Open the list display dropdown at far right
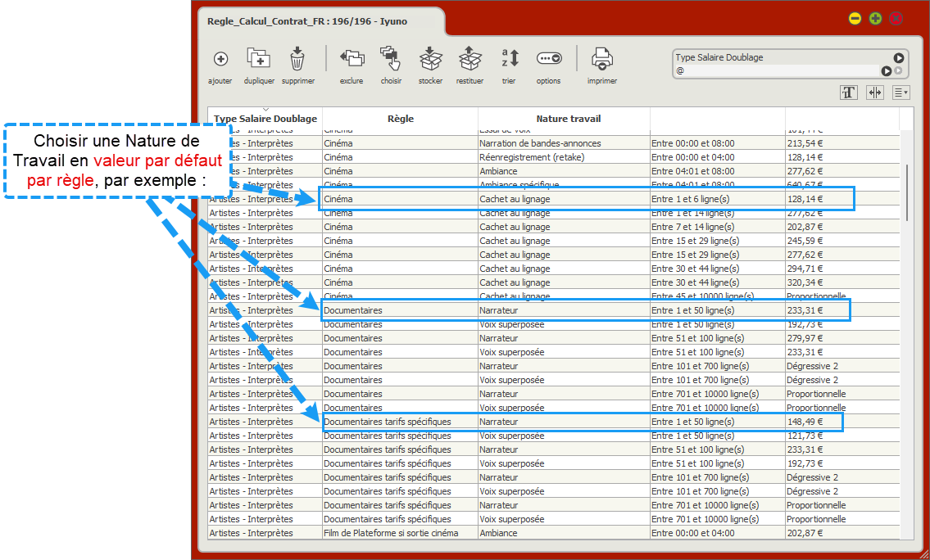The height and width of the screenshot is (560, 930). 901,93
